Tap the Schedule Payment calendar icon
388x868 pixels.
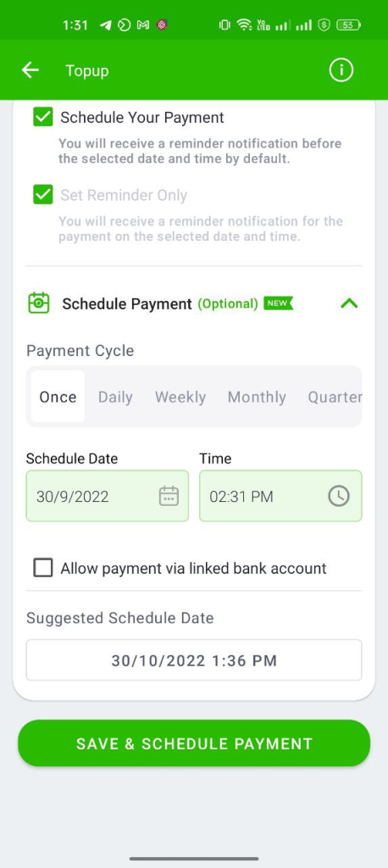39,303
